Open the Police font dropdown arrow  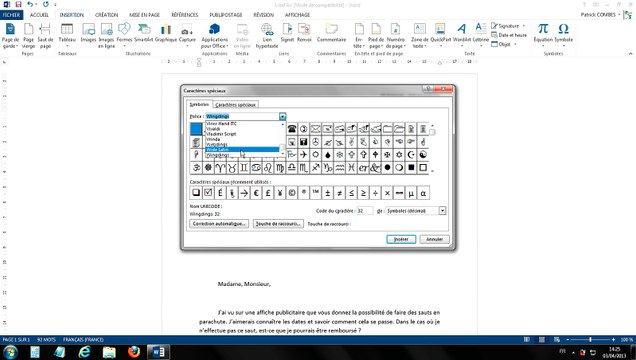282,116
